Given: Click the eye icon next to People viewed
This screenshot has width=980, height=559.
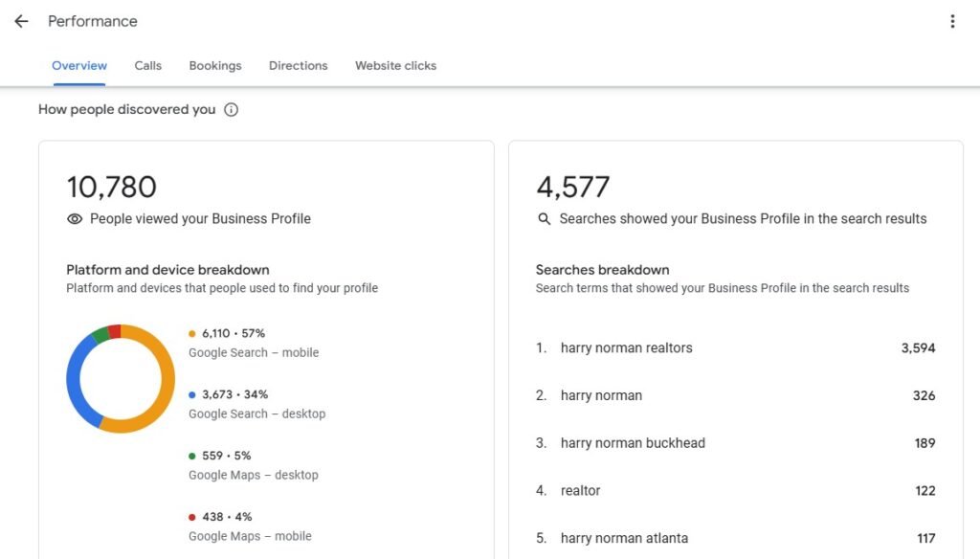Looking at the screenshot, I should point(75,219).
